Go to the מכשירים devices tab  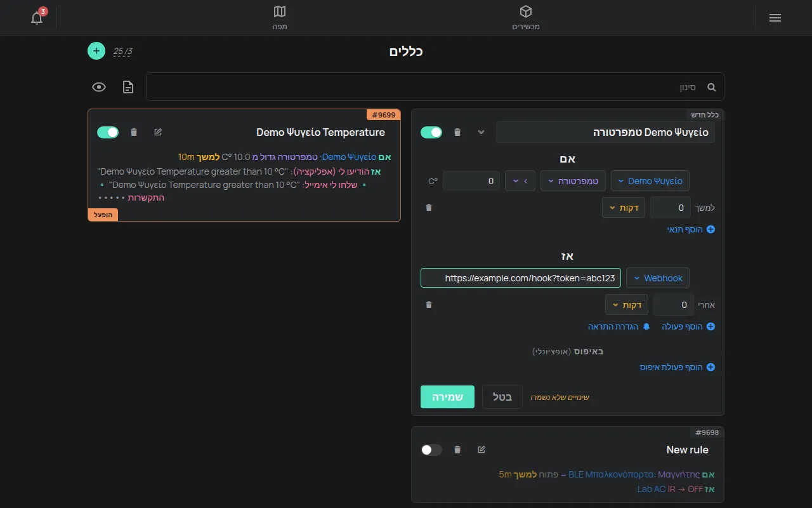(526, 18)
